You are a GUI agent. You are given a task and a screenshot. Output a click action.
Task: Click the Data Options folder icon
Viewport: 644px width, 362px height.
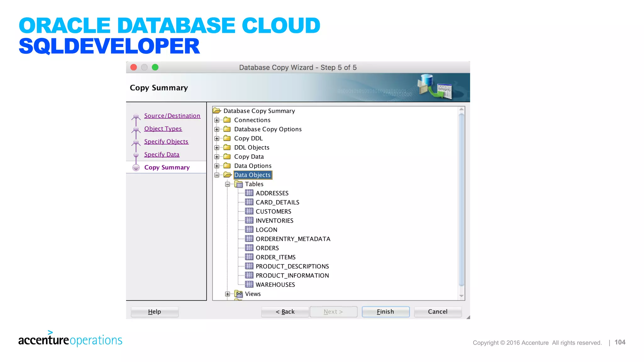227,166
